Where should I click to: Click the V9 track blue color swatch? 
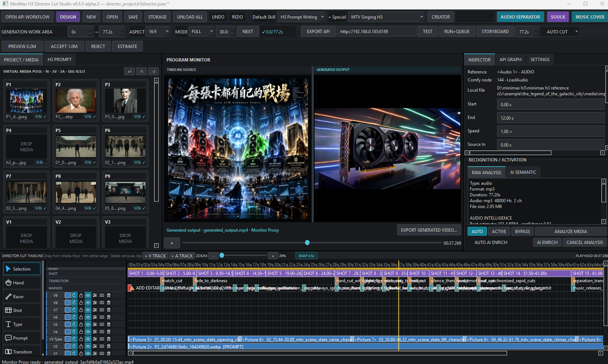point(68,295)
